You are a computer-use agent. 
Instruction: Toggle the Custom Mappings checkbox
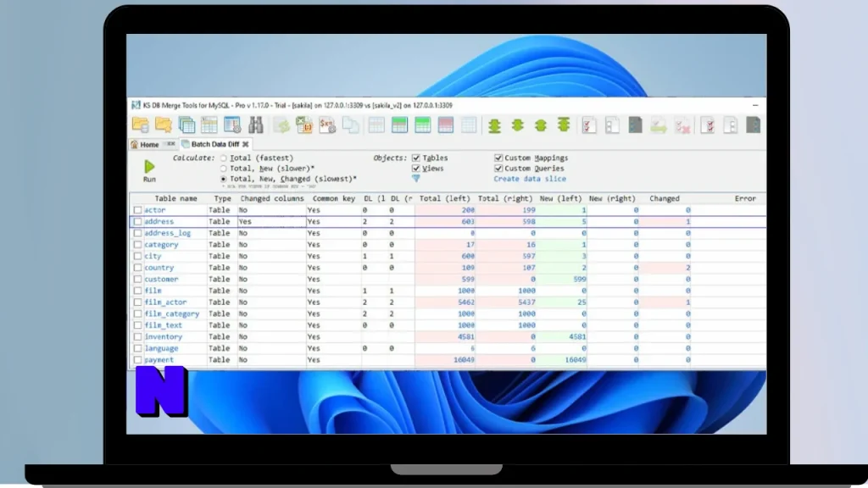pyautogui.click(x=498, y=158)
